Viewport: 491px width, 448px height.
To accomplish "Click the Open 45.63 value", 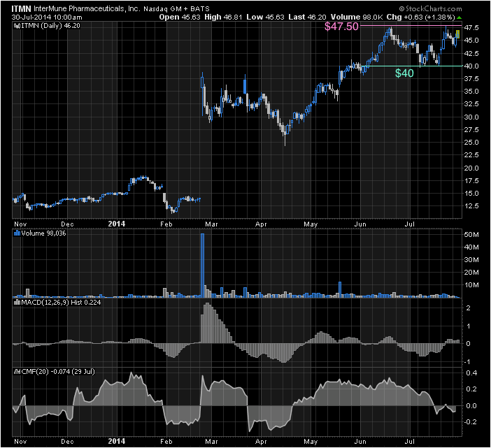I will pyautogui.click(x=180, y=17).
